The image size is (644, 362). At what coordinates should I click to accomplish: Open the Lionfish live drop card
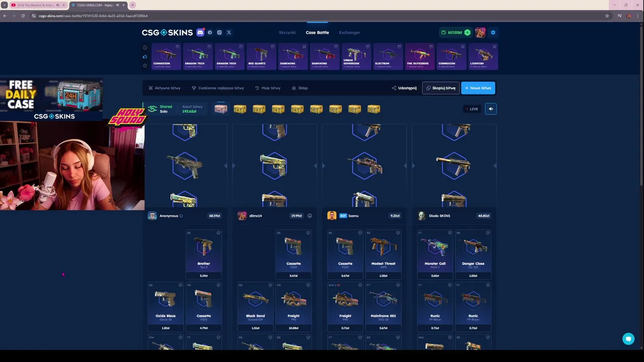tap(482, 56)
